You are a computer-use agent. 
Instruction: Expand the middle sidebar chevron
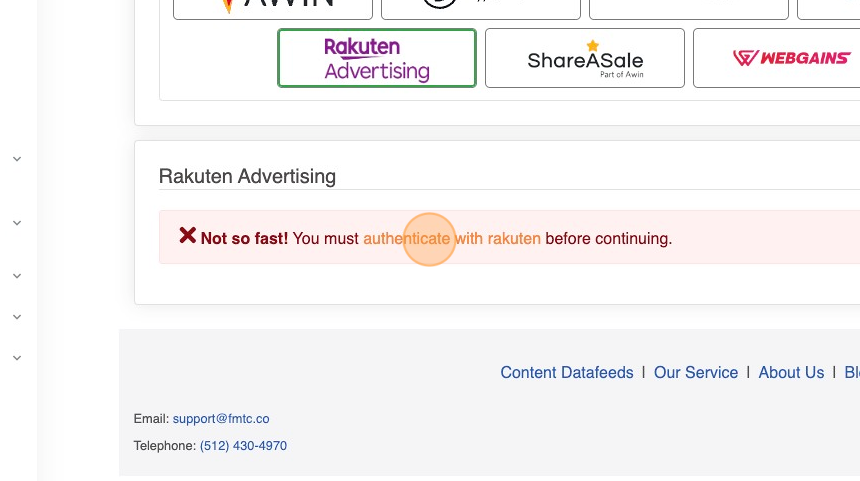[17, 275]
